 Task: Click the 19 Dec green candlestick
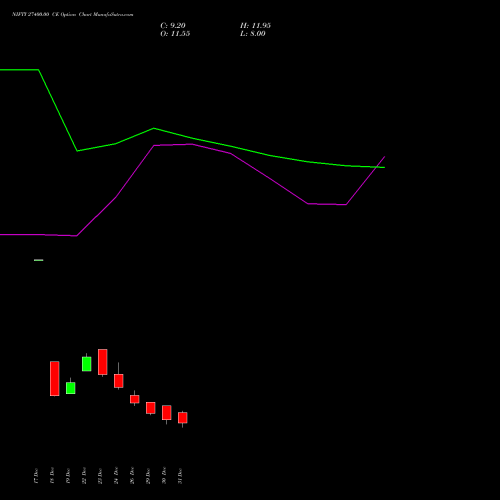pos(71,388)
